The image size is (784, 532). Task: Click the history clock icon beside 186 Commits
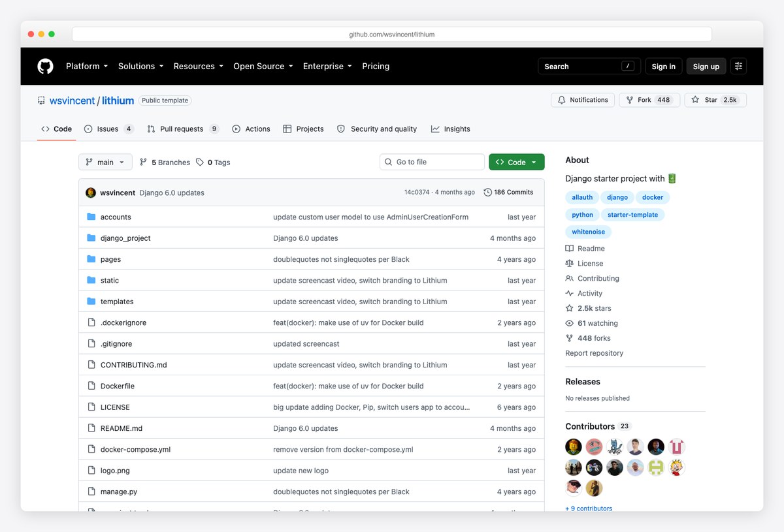[x=487, y=193]
